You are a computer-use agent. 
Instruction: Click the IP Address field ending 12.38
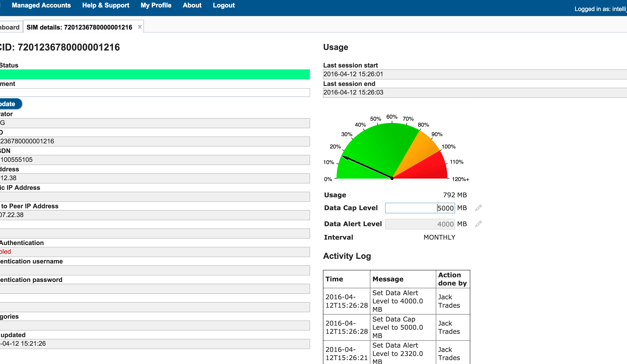pos(155,178)
